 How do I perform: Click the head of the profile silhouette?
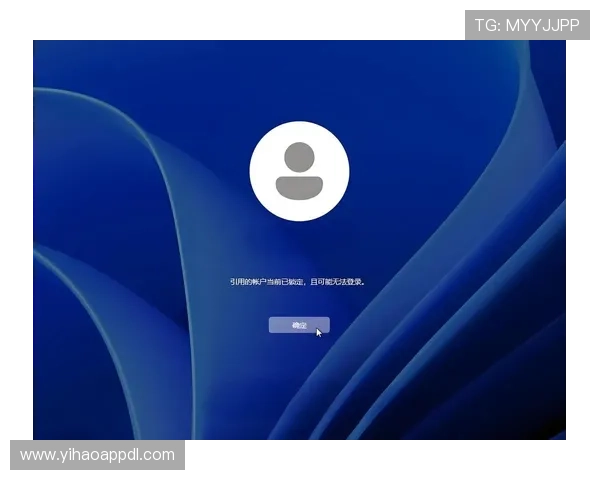point(299,156)
